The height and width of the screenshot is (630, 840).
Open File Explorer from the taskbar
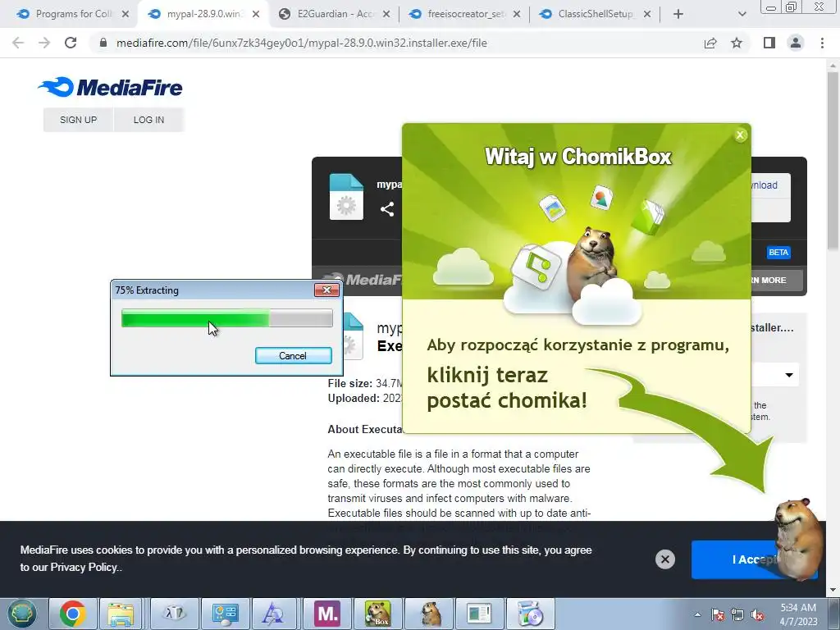click(x=121, y=614)
